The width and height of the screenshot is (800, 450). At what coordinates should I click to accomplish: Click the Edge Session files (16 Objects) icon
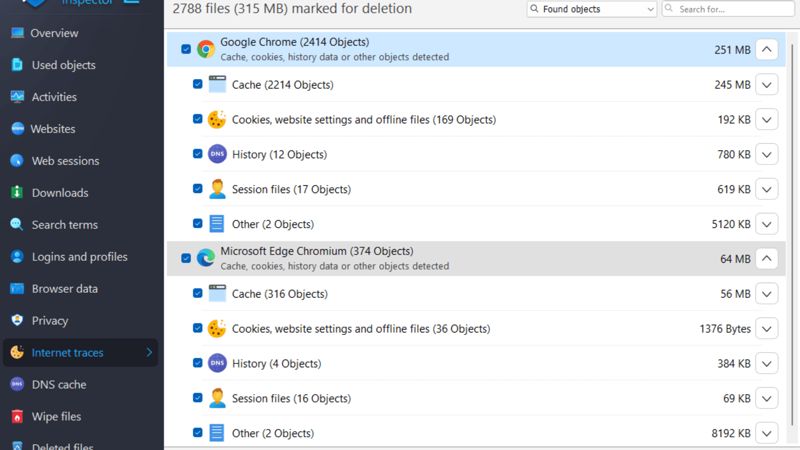(x=217, y=398)
